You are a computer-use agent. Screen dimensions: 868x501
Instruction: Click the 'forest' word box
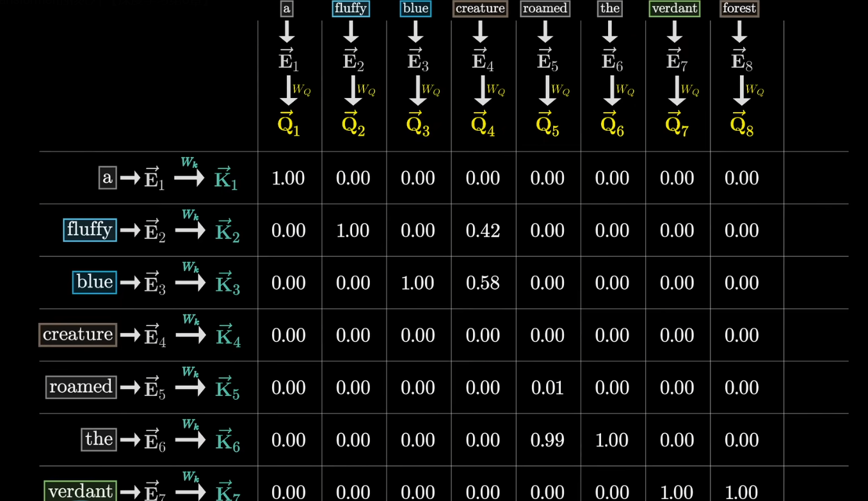click(x=739, y=8)
